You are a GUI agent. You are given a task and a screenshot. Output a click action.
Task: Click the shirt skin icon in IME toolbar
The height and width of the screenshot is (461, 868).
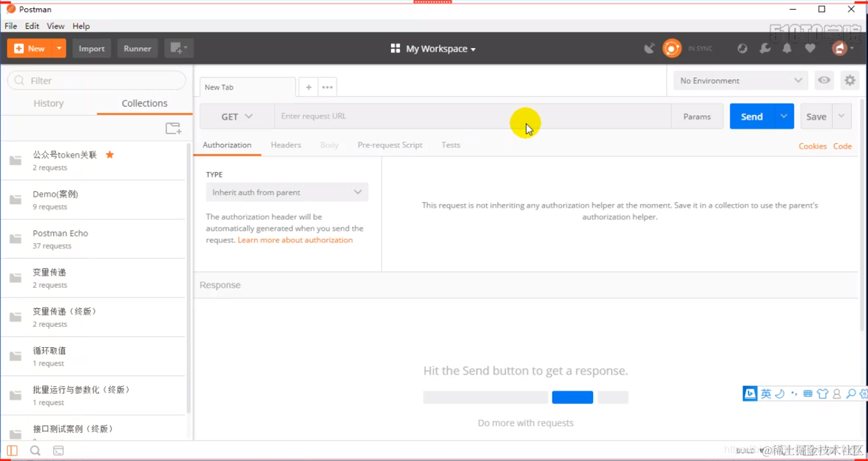[823, 394]
